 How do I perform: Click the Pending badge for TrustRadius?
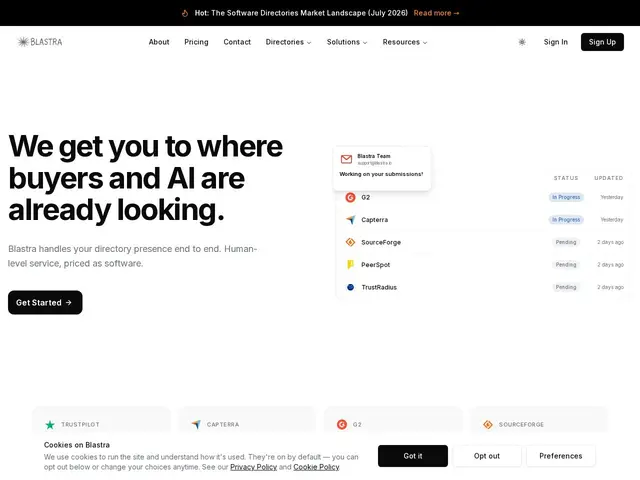[x=566, y=287]
